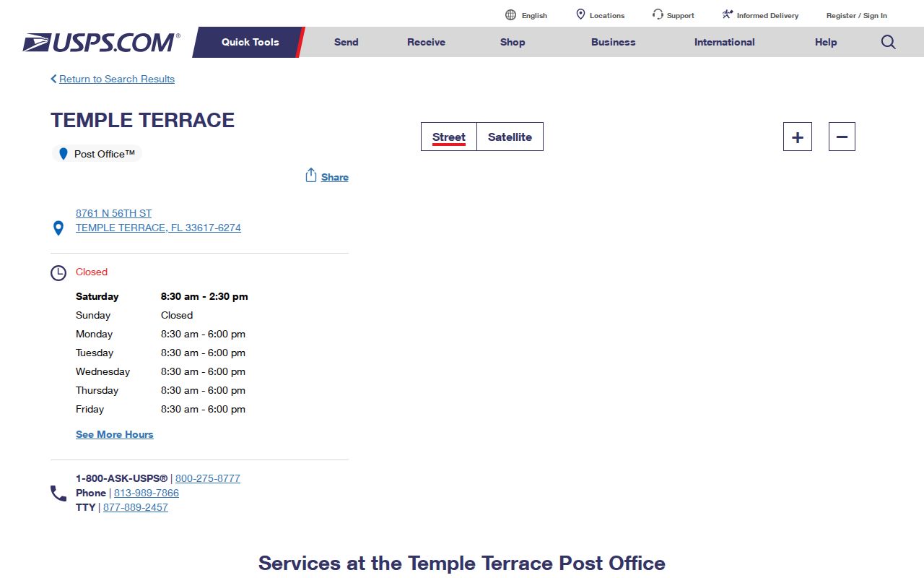
Task: Click the Informed Delivery text link
Action: pos(767,15)
